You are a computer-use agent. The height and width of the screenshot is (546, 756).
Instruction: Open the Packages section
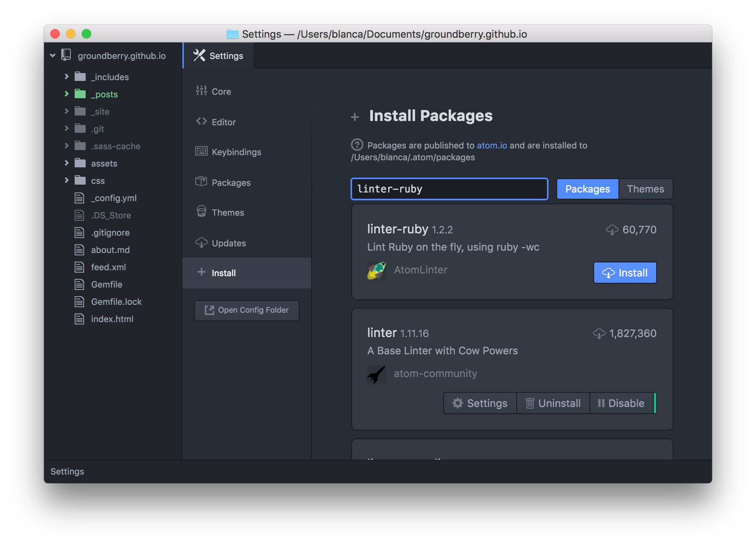pyautogui.click(x=247, y=183)
